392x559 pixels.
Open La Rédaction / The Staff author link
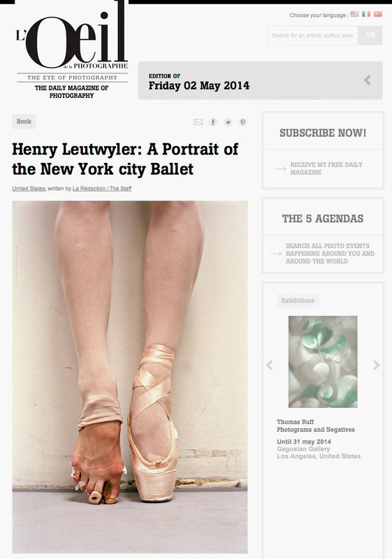102,189
